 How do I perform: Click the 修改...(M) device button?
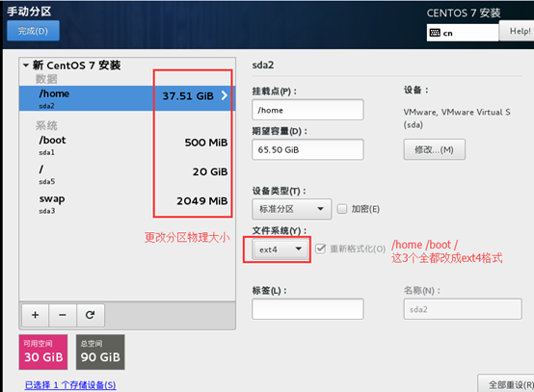click(x=434, y=149)
